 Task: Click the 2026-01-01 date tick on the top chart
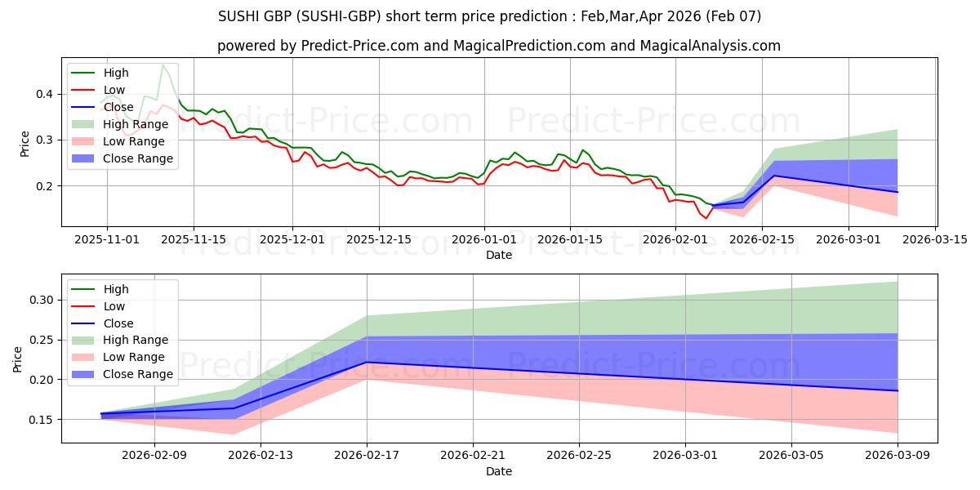tap(483, 239)
